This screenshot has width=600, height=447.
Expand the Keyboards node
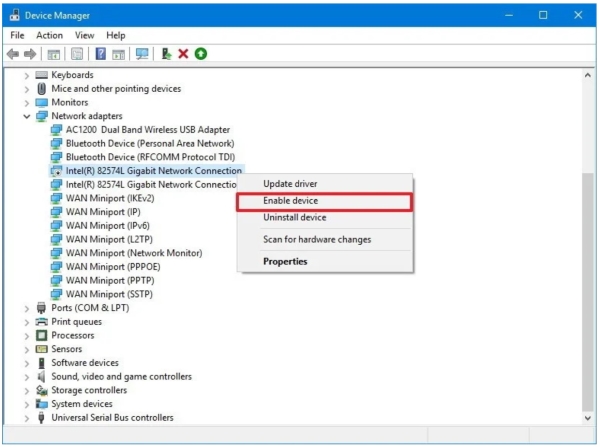[26, 75]
